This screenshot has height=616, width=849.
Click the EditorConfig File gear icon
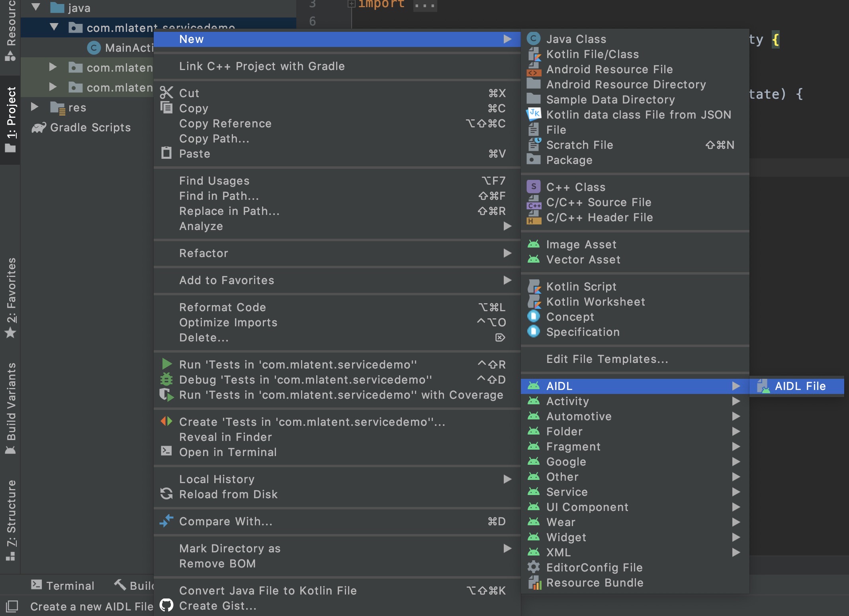534,567
